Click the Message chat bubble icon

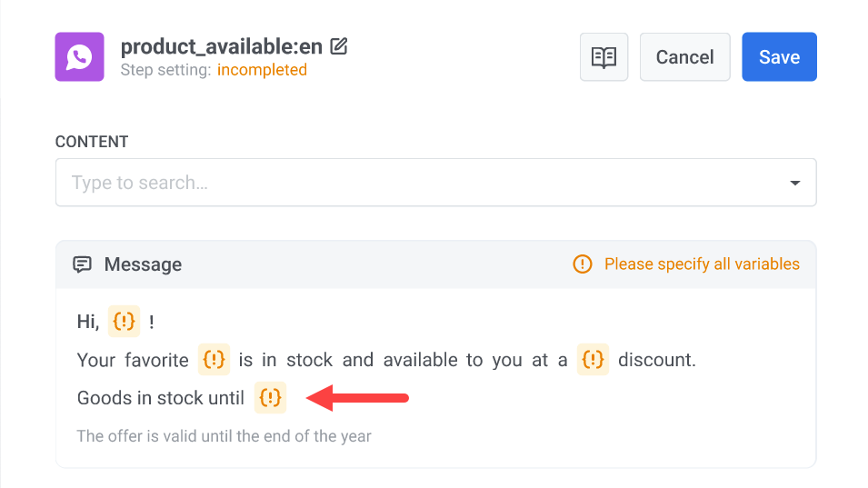[83, 264]
